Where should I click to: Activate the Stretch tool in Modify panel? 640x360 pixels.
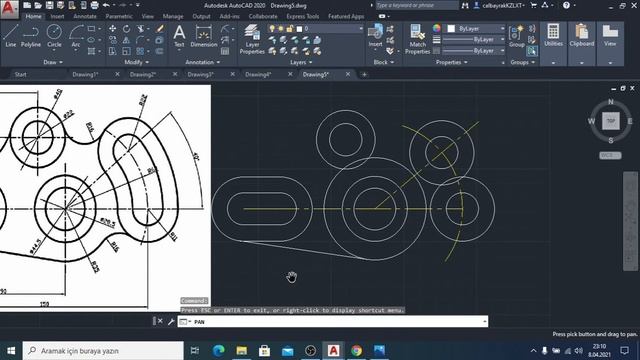[x=112, y=51]
